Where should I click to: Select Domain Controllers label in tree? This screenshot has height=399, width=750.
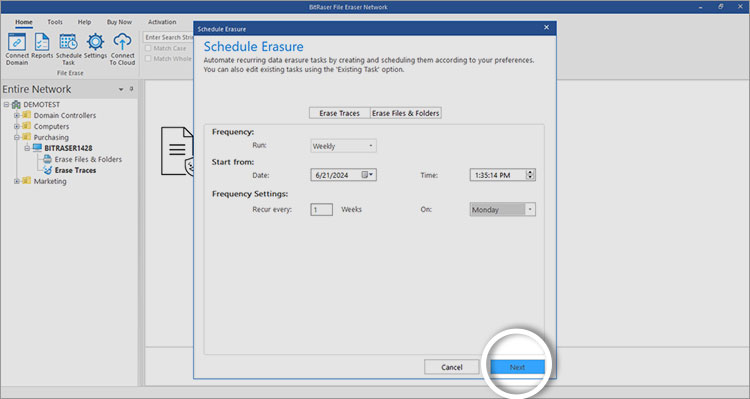[x=65, y=115]
